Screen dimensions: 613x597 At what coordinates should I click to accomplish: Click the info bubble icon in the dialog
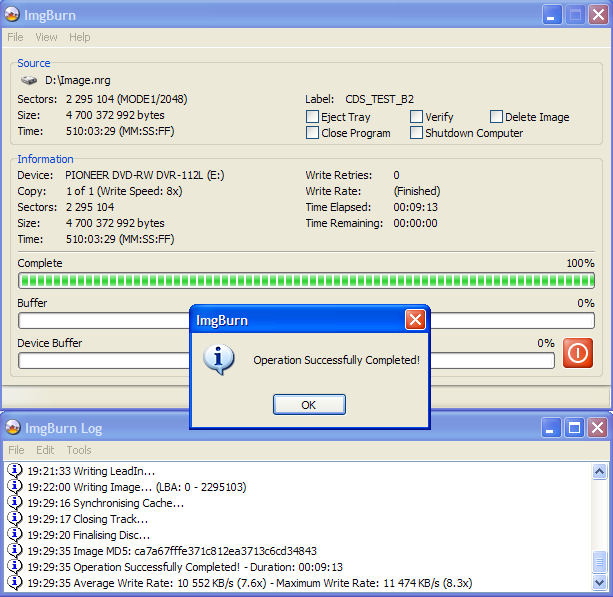coord(219,359)
